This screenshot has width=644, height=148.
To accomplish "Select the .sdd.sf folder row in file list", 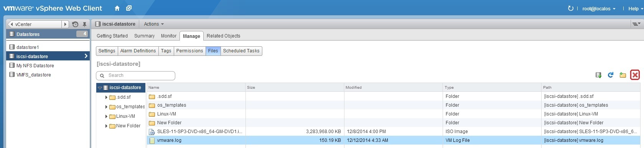I will point(394,96).
